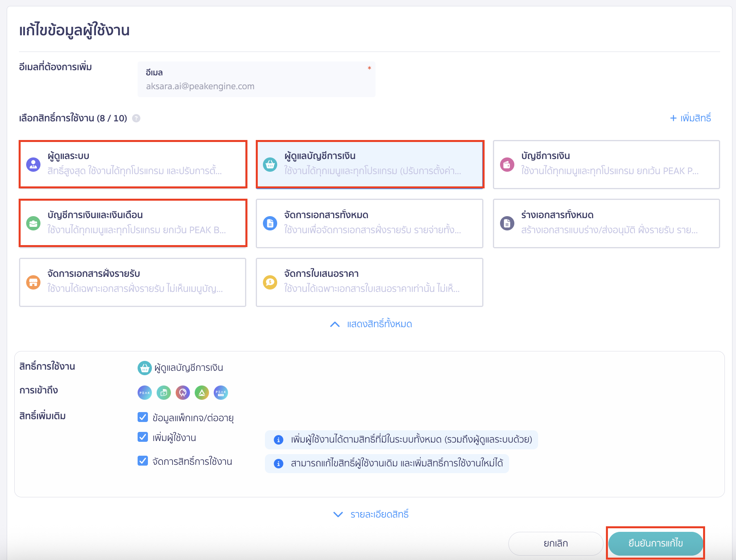
Task: Choose the ร่างเอกสารทั้งหมด role card
Action: (606, 223)
